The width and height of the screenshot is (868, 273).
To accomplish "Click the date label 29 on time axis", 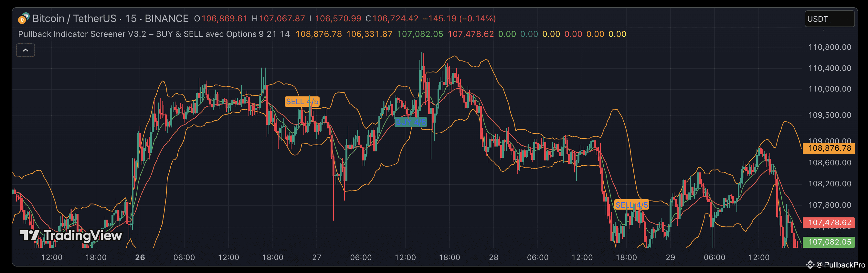I will 671,257.
